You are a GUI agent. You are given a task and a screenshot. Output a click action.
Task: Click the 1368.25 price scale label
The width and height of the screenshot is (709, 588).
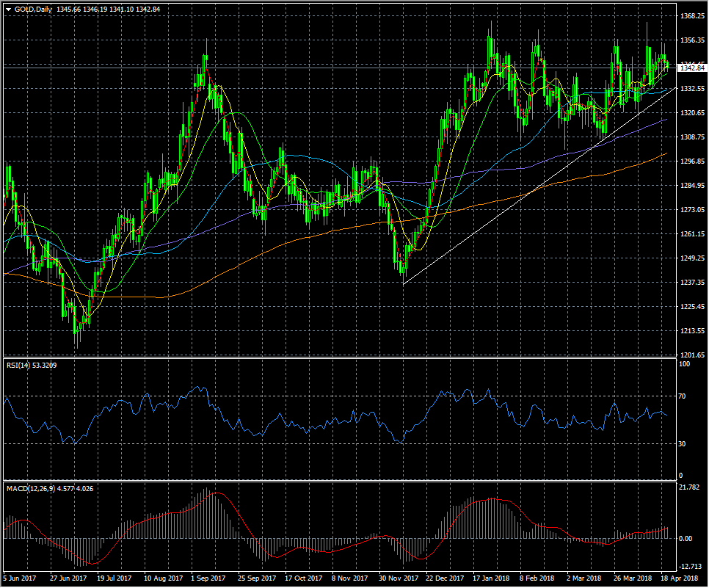(692, 15)
